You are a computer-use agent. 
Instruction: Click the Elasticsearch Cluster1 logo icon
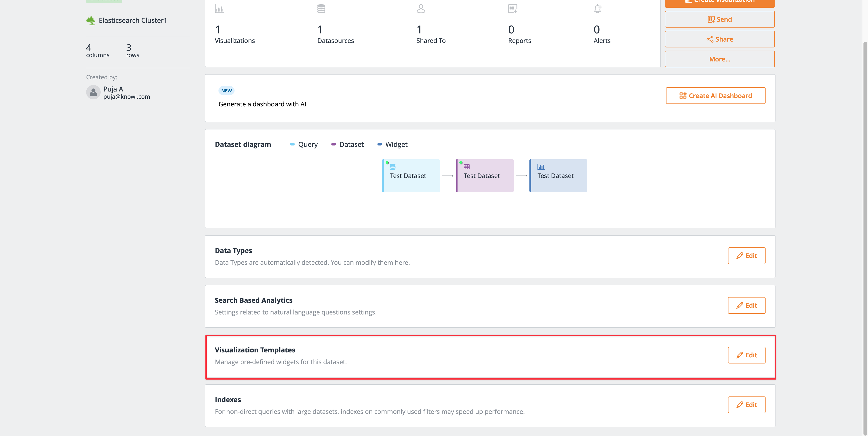tap(91, 21)
